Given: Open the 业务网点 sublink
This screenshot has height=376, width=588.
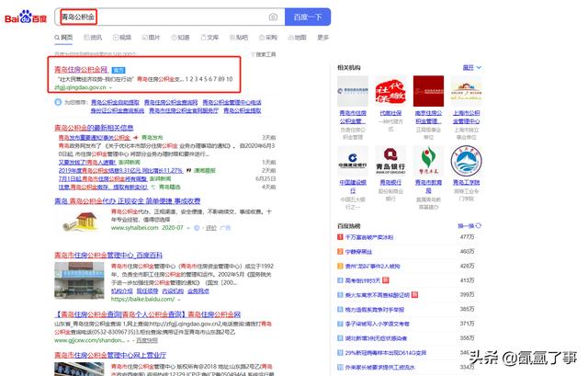Looking at the screenshot, I should (198, 291).
